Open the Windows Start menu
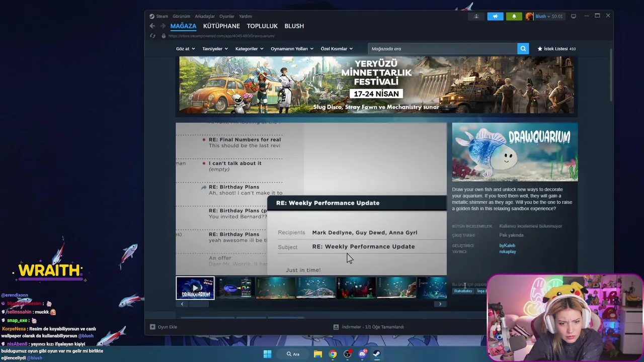This screenshot has height=362, width=644. click(267, 354)
